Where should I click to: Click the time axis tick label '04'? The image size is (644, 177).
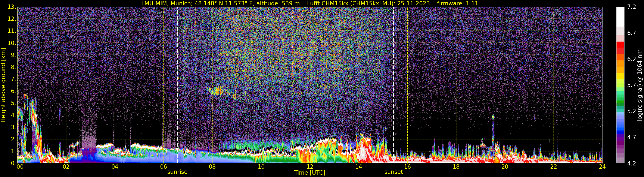115,167
